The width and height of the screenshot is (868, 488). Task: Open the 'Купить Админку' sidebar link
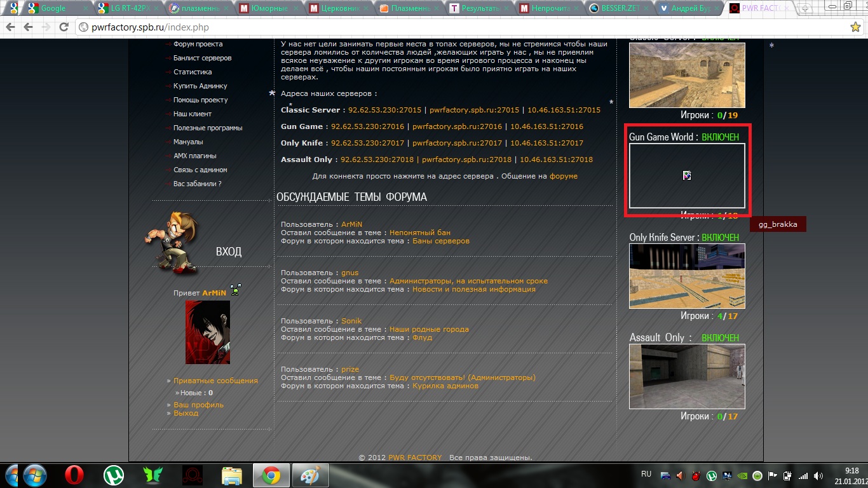point(200,86)
